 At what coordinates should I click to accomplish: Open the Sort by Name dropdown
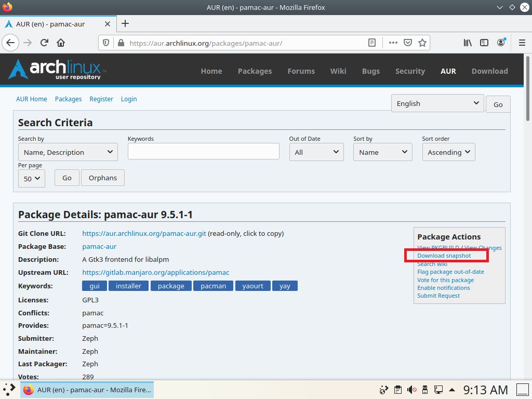click(383, 152)
